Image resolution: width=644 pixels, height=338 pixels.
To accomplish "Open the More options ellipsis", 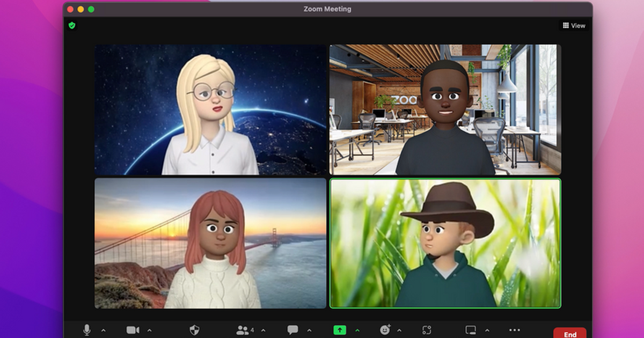I will (514, 330).
